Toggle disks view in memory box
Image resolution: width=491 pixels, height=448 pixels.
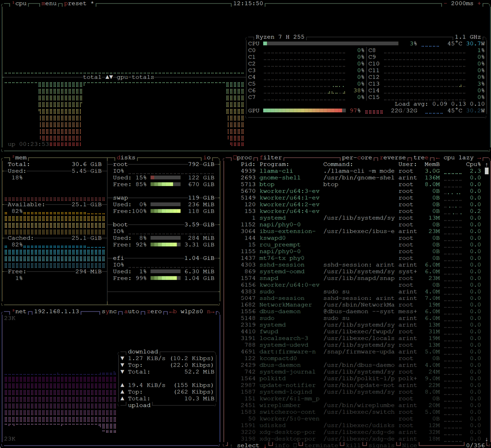[x=126, y=158]
